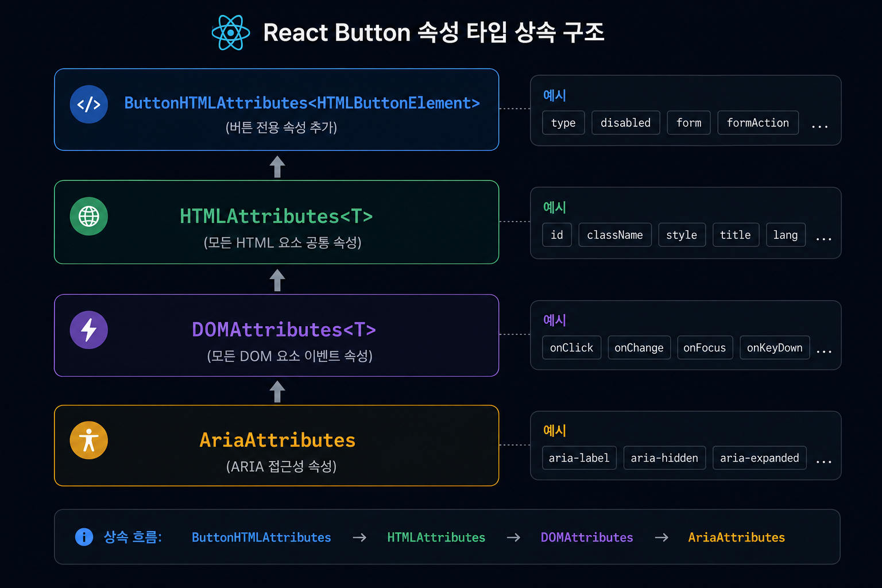Click the '(모든 DOM 요소 이벤트 속성)' subtitle

click(x=290, y=356)
